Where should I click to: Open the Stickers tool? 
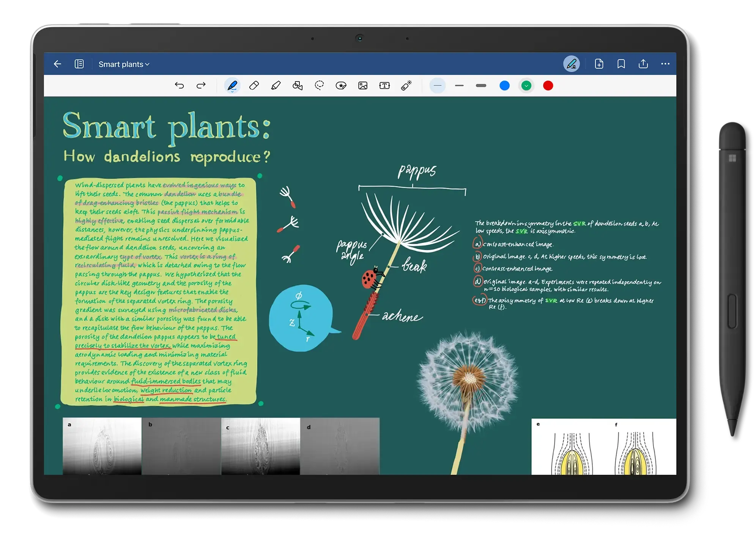341,86
